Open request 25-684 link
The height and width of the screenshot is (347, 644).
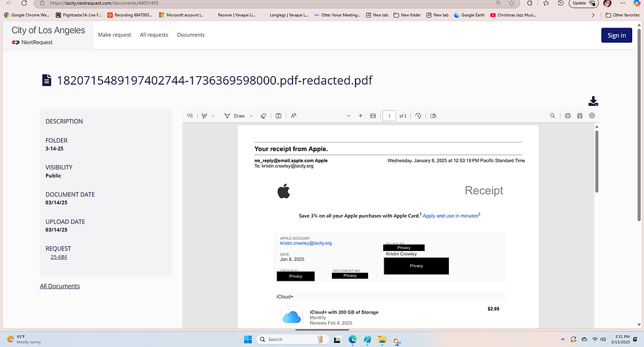(x=58, y=257)
